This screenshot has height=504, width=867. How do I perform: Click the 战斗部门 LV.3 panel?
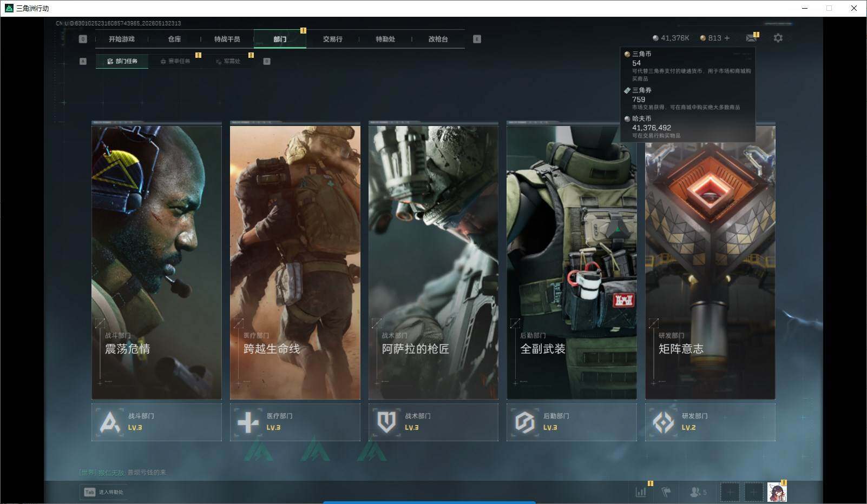(x=156, y=422)
